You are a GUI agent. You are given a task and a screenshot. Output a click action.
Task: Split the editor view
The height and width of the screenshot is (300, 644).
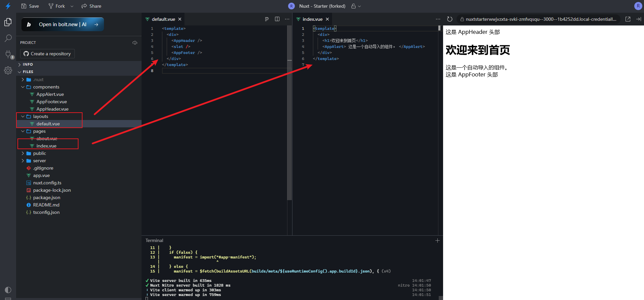coord(277,19)
